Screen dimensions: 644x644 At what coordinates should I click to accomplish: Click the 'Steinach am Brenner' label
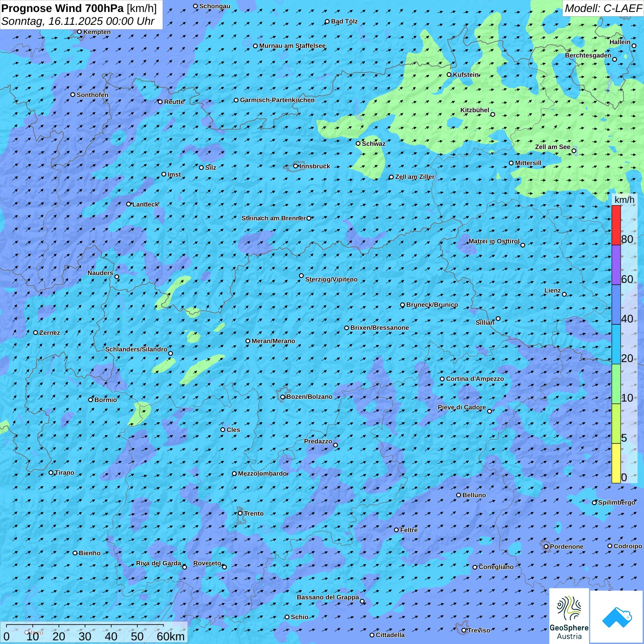(x=274, y=218)
